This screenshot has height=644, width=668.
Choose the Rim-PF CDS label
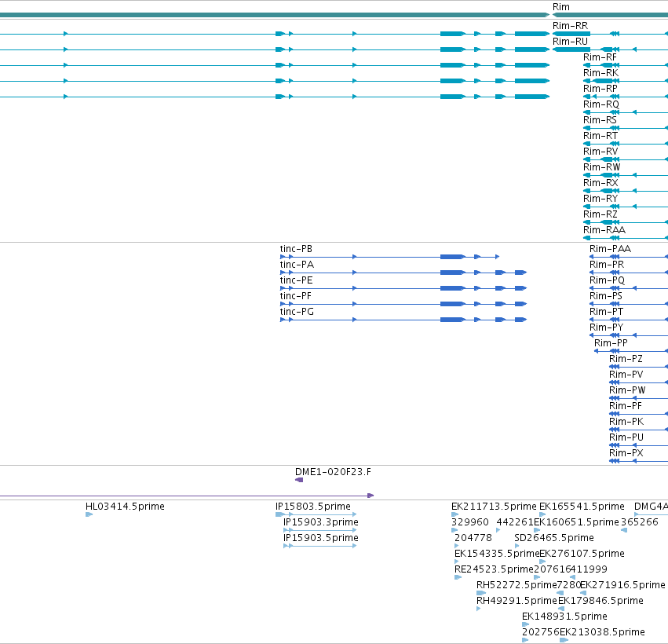pos(626,406)
